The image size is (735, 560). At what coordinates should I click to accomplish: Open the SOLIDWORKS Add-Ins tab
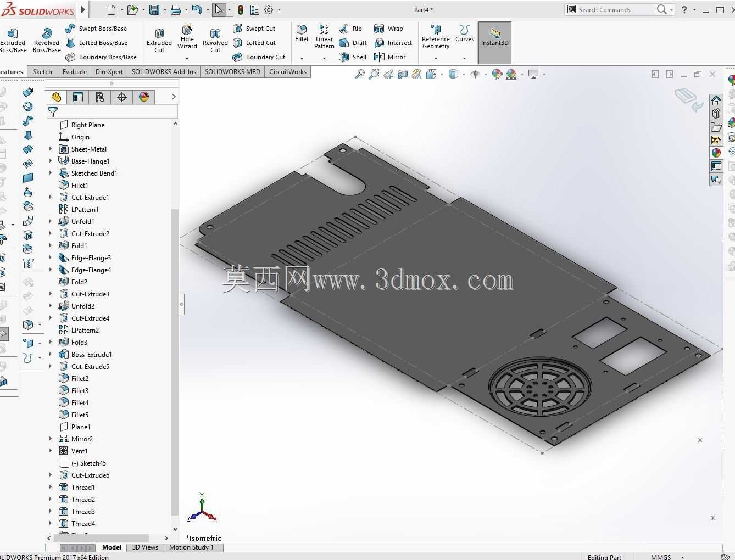pos(164,72)
